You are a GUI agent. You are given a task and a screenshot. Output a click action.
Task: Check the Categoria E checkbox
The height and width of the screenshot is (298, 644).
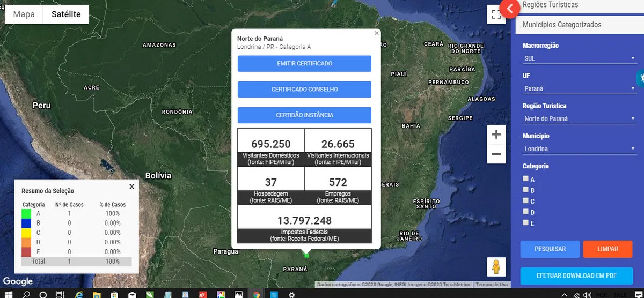(525, 223)
